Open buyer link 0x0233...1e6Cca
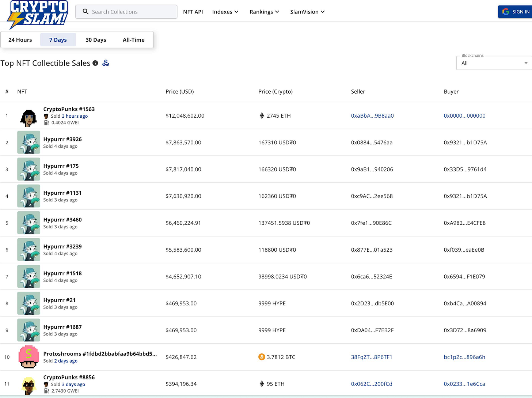 (x=464, y=384)
